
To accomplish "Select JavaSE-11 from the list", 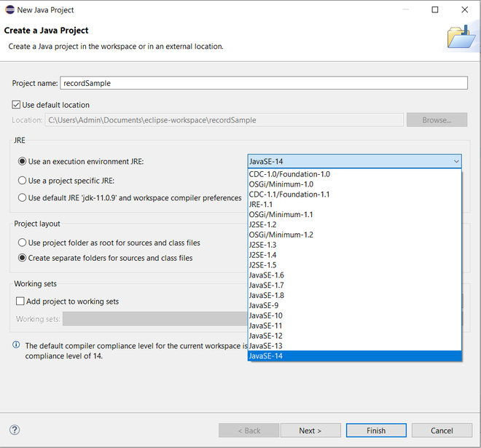I will click(x=265, y=326).
